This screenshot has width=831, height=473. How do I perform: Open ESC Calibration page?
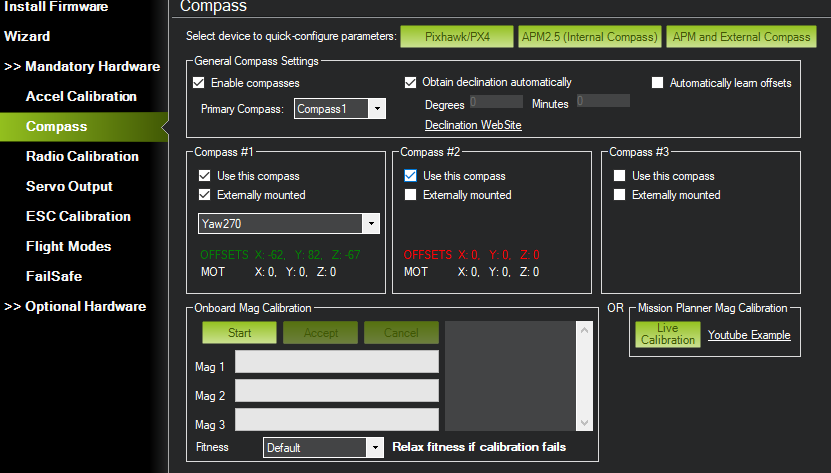coord(78,216)
